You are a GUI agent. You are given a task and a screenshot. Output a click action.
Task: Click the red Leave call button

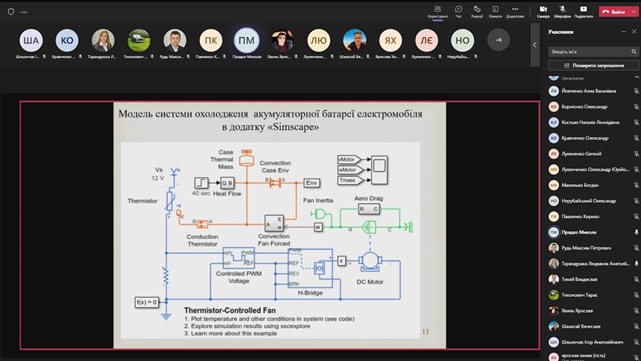(x=614, y=11)
